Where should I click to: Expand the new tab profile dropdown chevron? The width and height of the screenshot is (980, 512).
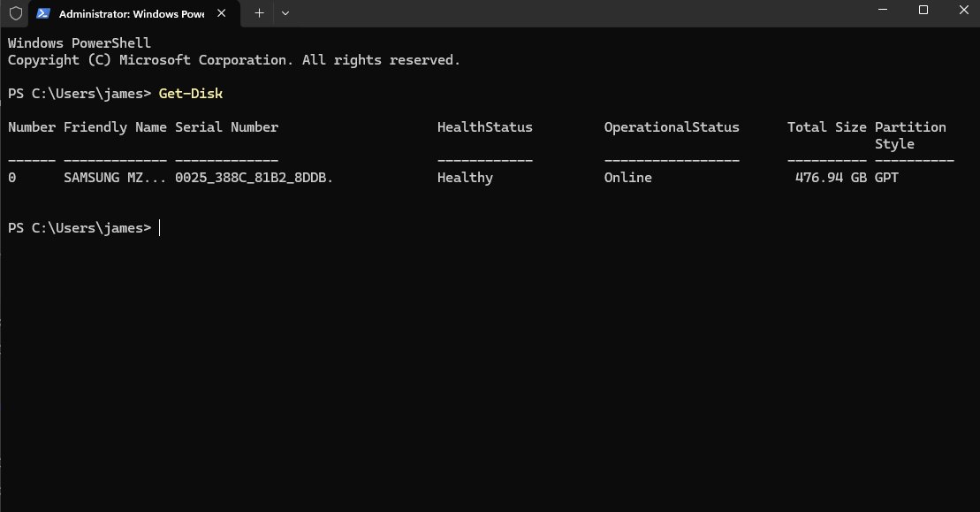[285, 13]
